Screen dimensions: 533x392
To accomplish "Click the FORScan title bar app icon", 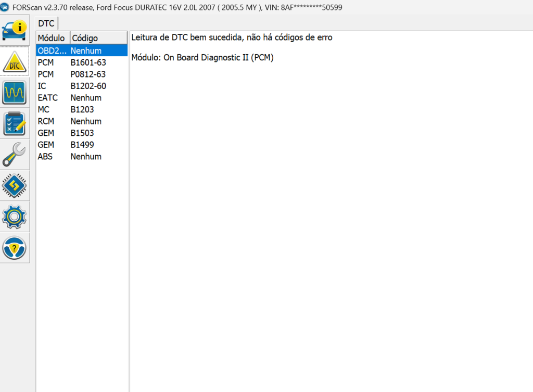I will click(5, 8).
